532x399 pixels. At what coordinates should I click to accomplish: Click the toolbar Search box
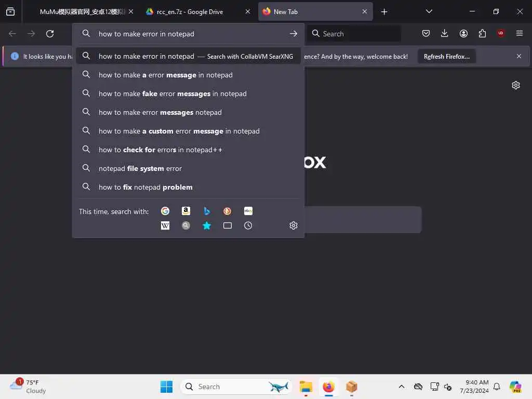pyautogui.click(x=354, y=34)
